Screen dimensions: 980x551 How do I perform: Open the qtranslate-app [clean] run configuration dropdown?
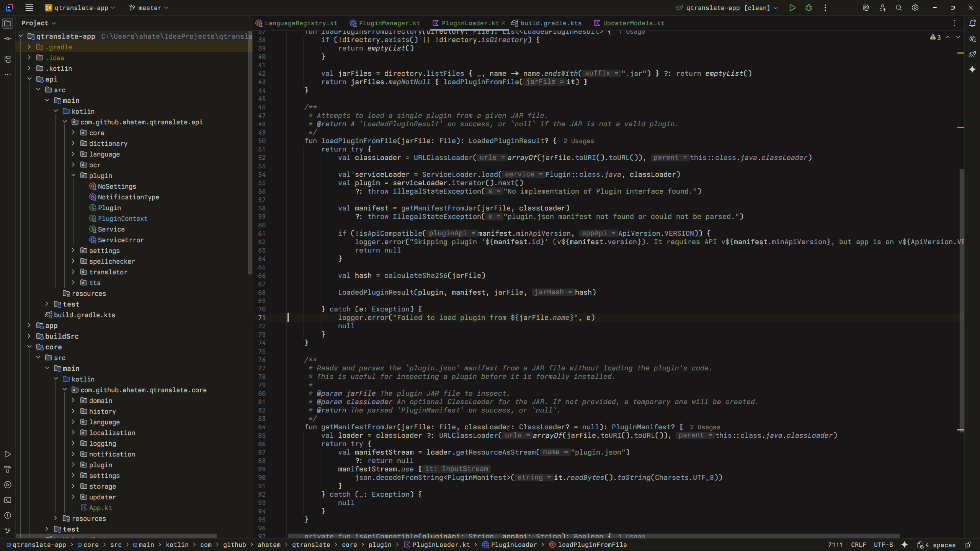tap(727, 8)
